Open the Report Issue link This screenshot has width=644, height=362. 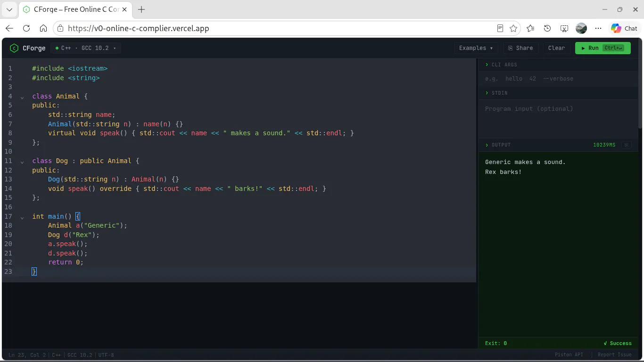[x=615, y=355]
